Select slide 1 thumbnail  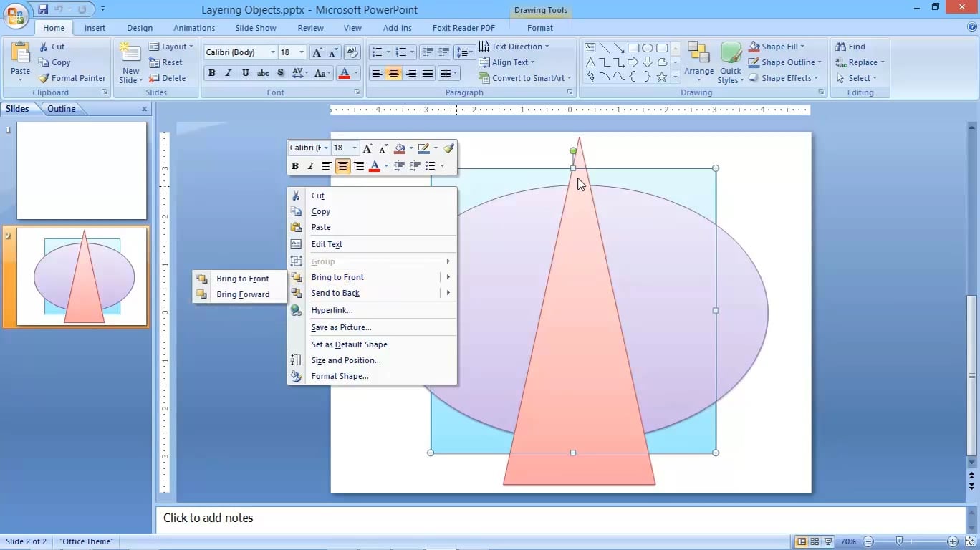[x=82, y=170]
